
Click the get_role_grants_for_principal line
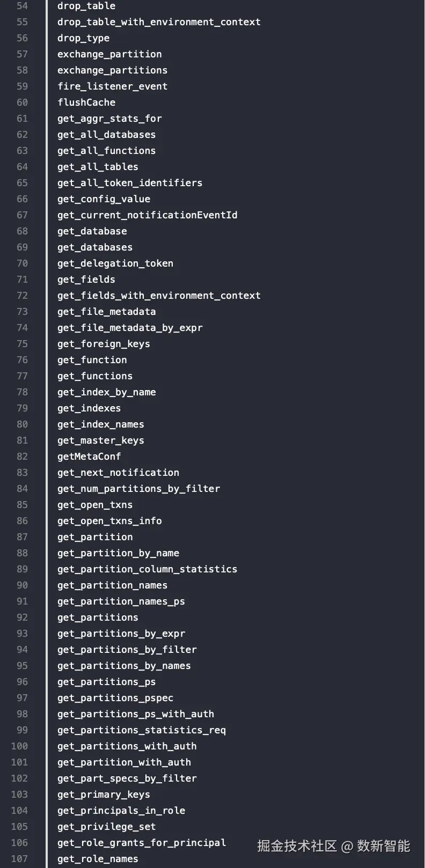(142, 843)
